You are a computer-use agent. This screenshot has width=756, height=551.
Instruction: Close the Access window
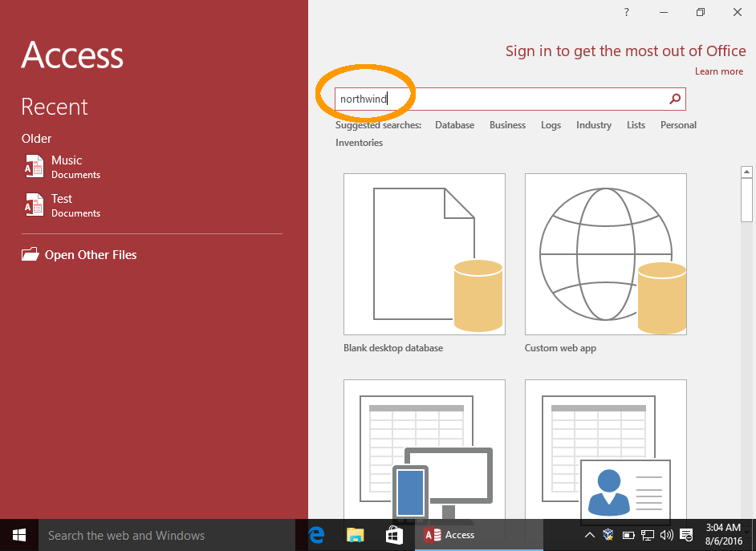(x=738, y=12)
